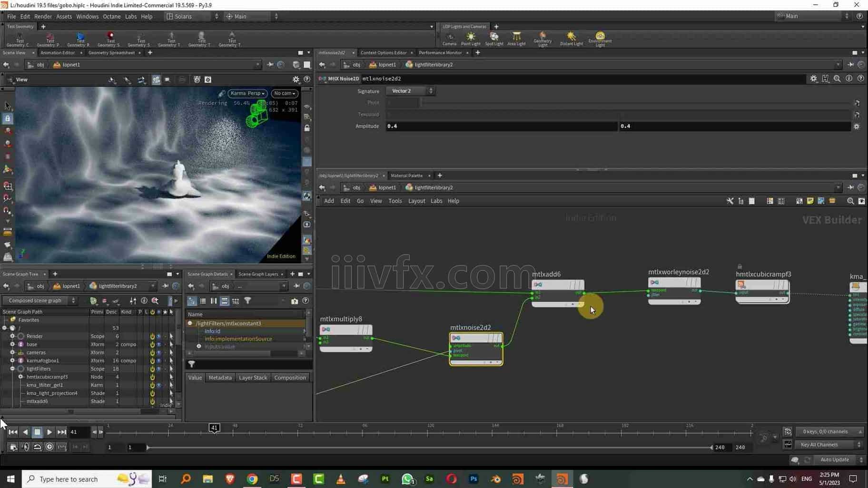Image resolution: width=868 pixels, height=488 pixels.
Task: Jump to first frame button
Action: pos(13,432)
